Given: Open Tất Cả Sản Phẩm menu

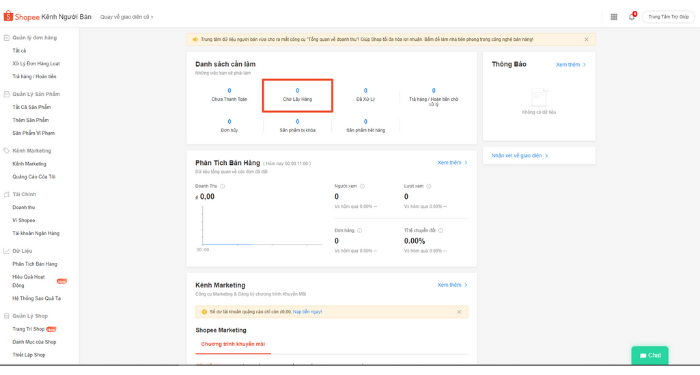Looking at the screenshot, I should 32,107.
